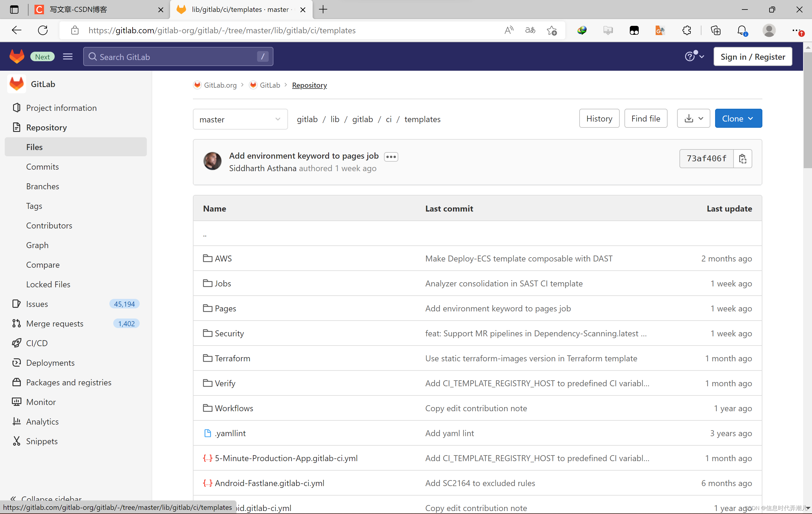Click the Repository tab in breadcrumb
Image resolution: width=812 pixels, height=514 pixels.
pyautogui.click(x=309, y=85)
